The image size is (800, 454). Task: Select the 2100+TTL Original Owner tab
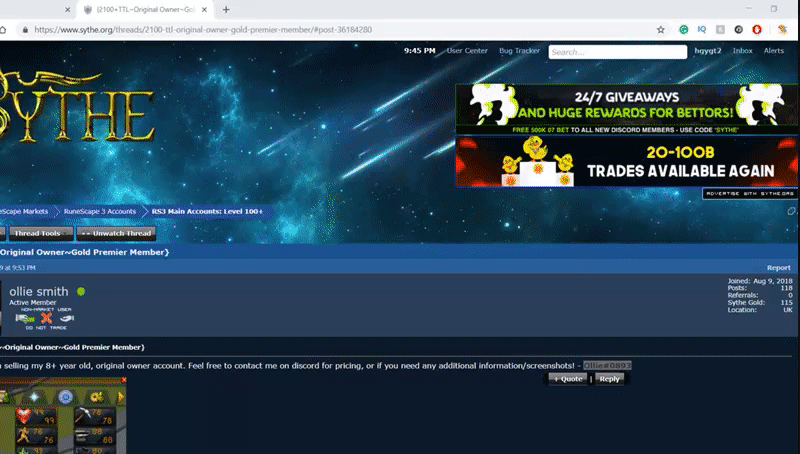point(145,9)
